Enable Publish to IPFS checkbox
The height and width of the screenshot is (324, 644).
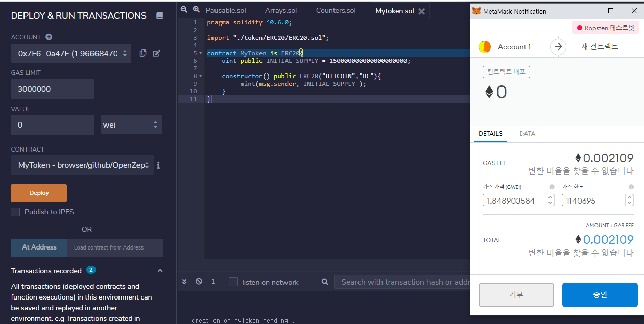point(16,212)
